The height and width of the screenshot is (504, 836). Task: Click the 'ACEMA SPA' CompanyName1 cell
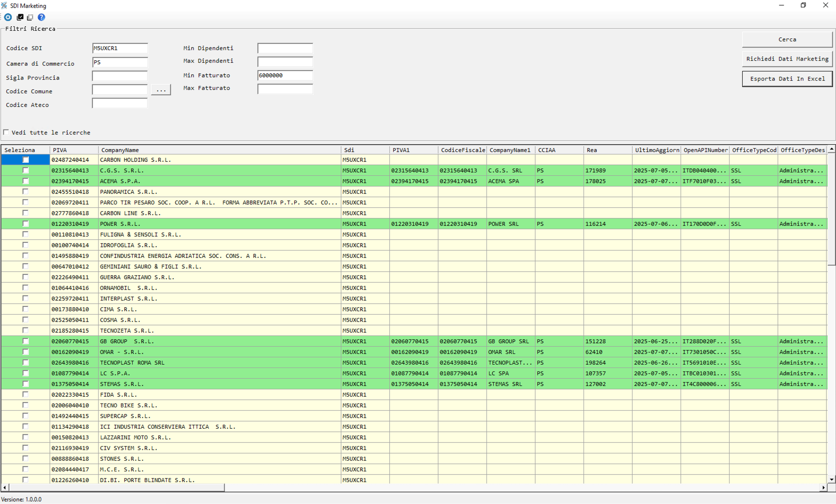(x=511, y=181)
